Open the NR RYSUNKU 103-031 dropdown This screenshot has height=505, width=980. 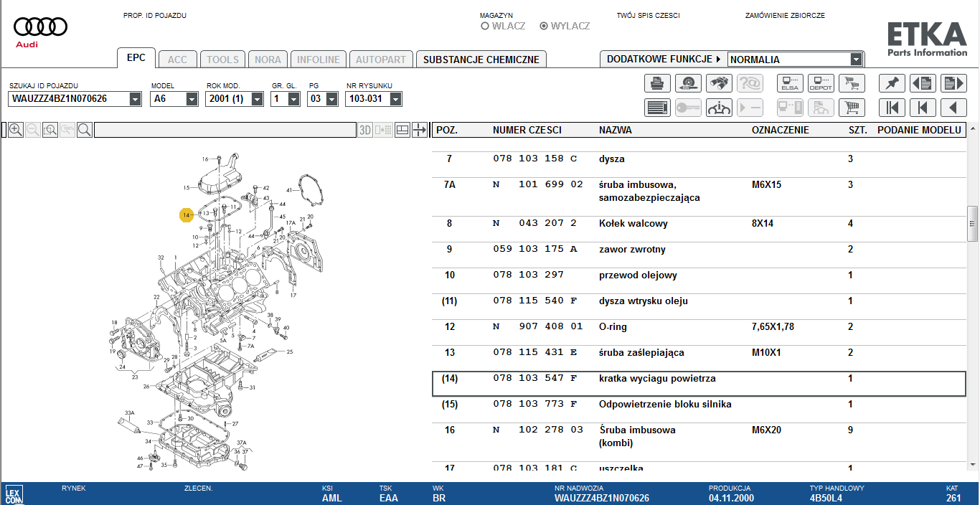pos(395,99)
